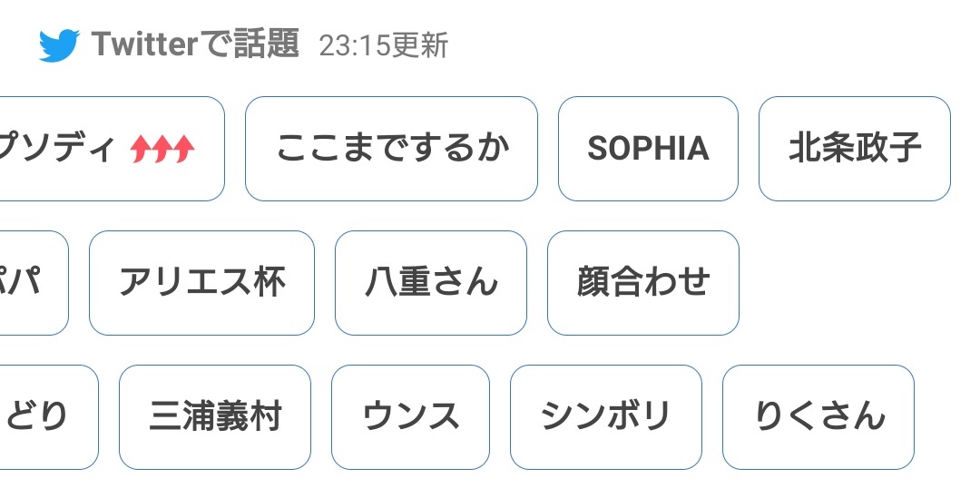
Task: Click the word Twitter in the heading
Action: pyautogui.click(x=145, y=45)
